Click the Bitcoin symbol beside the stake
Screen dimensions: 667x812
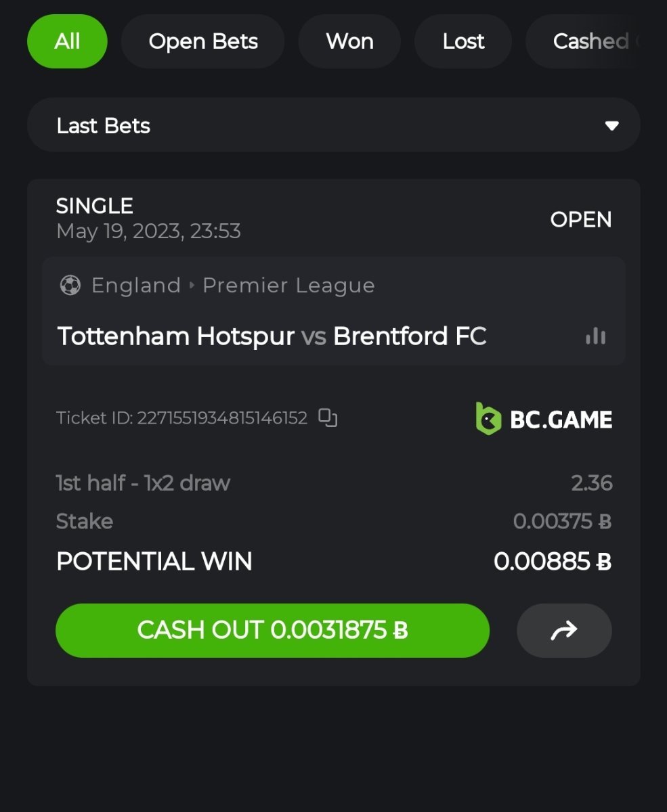pos(605,522)
